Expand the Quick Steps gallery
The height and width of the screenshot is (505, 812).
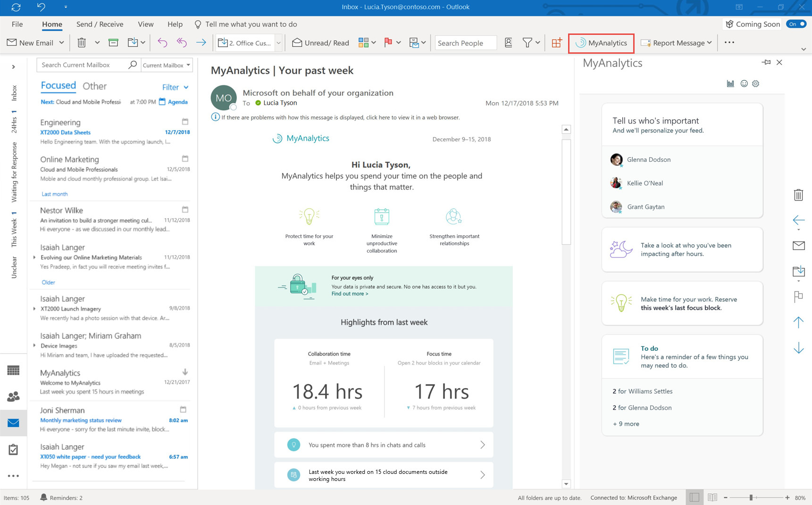(278, 43)
